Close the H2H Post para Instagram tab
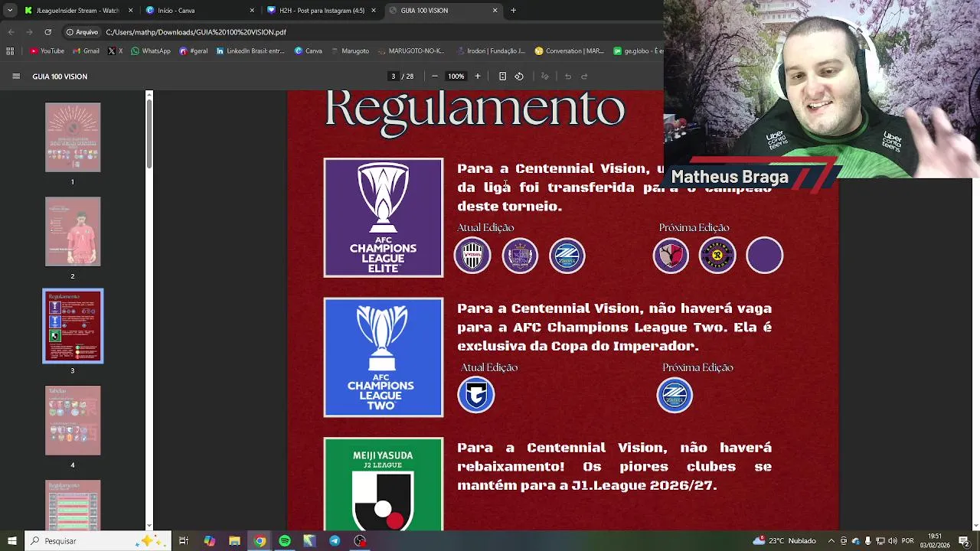 point(374,11)
